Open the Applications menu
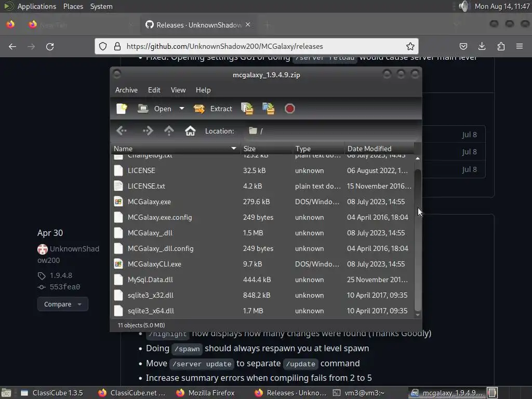532x399 pixels. coord(37,6)
